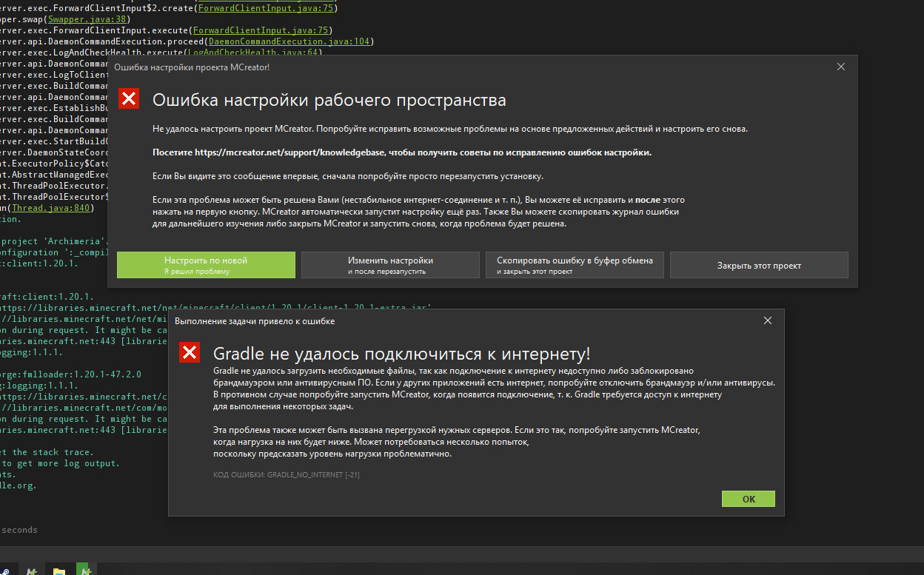924x575 pixels.
Task: Click the red error icon in Gradle dialog
Action: (190, 352)
